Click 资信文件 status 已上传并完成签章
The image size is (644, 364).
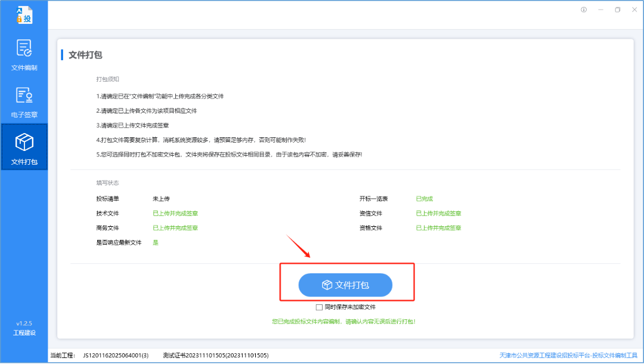coord(439,214)
